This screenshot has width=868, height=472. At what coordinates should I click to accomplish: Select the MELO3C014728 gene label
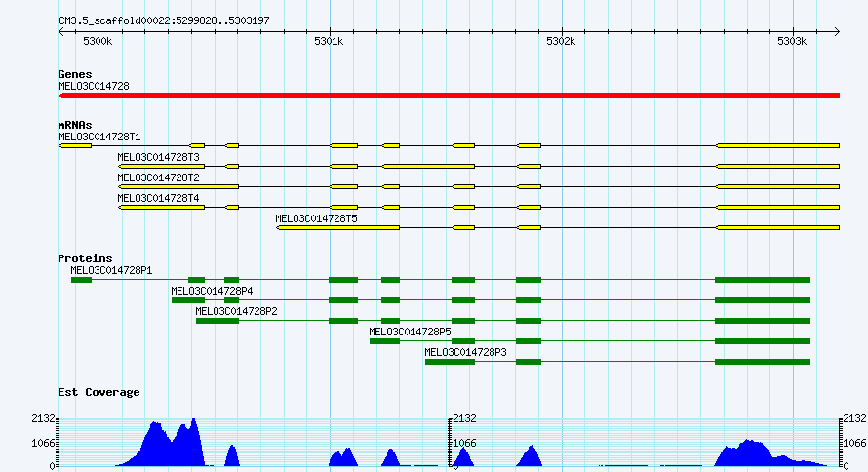coord(94,86)
